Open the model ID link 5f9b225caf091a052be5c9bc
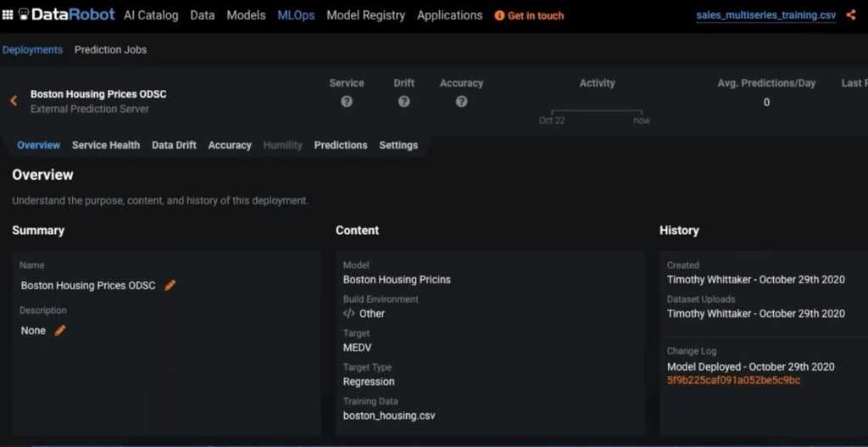Viewport: 868px width, 447px height. [733, 380]
